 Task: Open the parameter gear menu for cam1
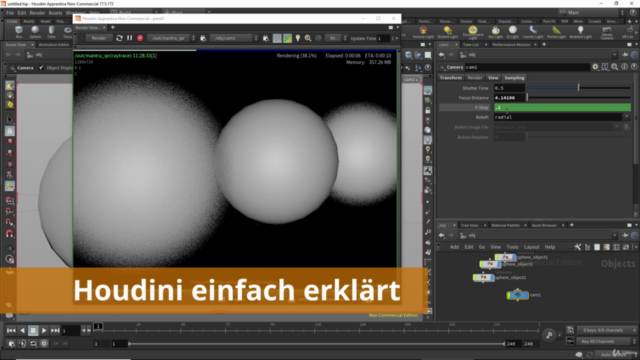595,67
